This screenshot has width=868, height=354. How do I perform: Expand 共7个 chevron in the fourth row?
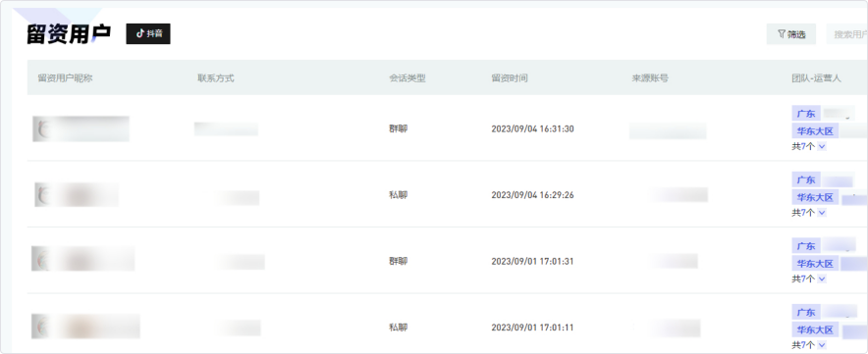click(822, 345)
